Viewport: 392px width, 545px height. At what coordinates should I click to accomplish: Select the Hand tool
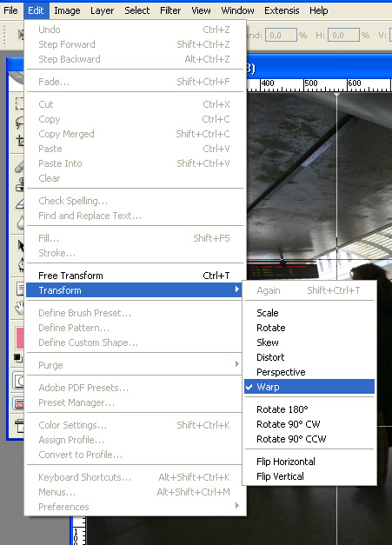tap(20, 308)
